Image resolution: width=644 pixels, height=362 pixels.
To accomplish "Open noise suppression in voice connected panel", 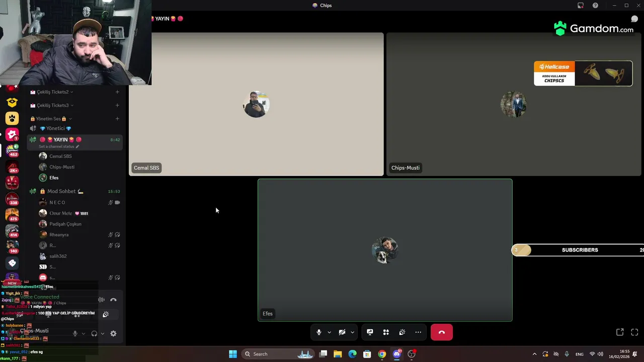I will click(x=101, y=300).
